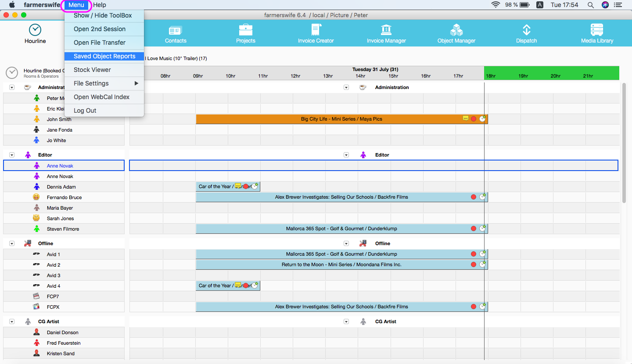Select Saved Object Reports menu entry
Viewport: 632px width, 364px height.
pyautogui.click(x=104, y=56)
